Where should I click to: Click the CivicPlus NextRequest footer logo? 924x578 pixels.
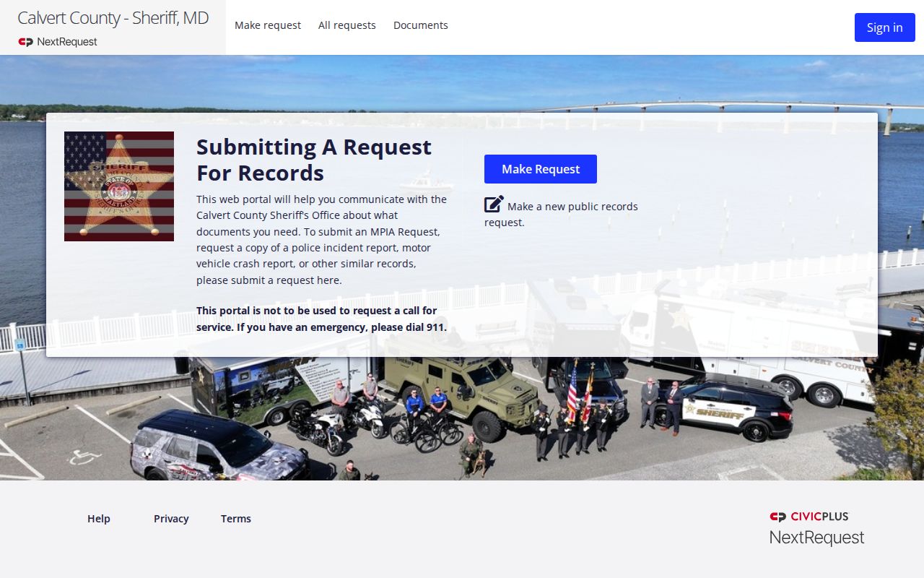coord(816,528)
